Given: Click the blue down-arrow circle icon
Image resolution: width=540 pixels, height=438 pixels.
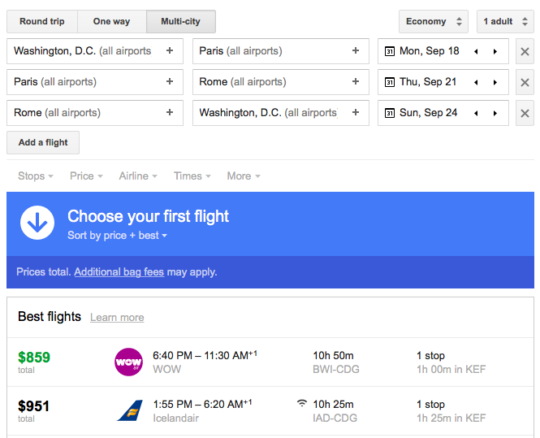Looking at the screenshot, I should 37,223.
